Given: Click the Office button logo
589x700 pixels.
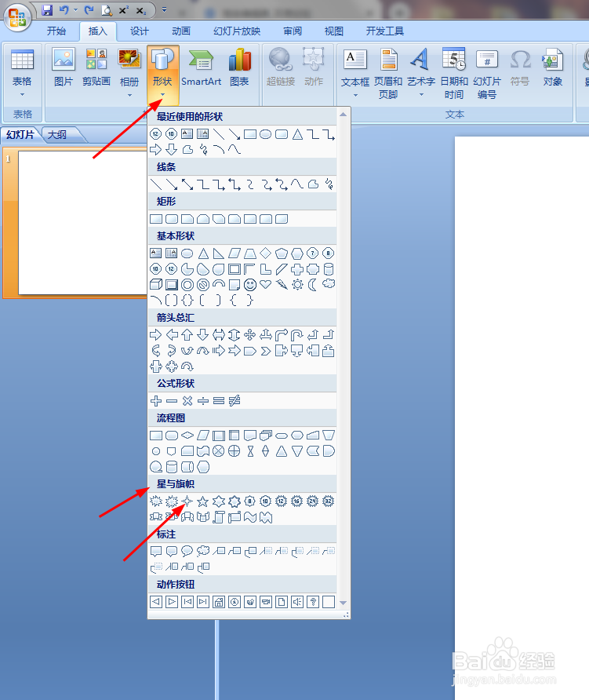Looking at the screenshot, I should point(17,17).
